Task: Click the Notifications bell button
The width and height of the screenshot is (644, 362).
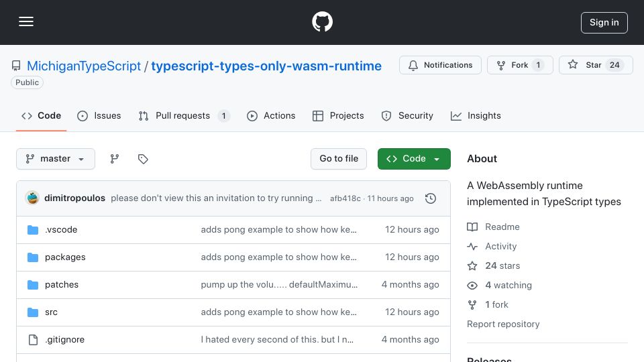Action: 440,65
